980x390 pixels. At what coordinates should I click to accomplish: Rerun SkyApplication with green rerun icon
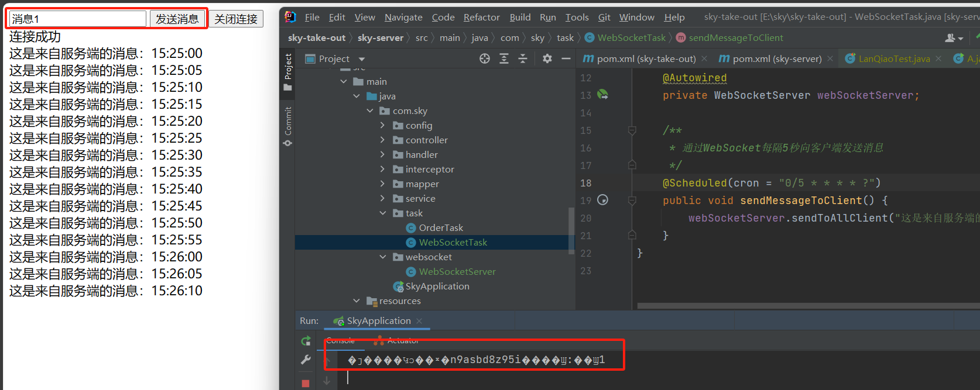coord(306,341)
